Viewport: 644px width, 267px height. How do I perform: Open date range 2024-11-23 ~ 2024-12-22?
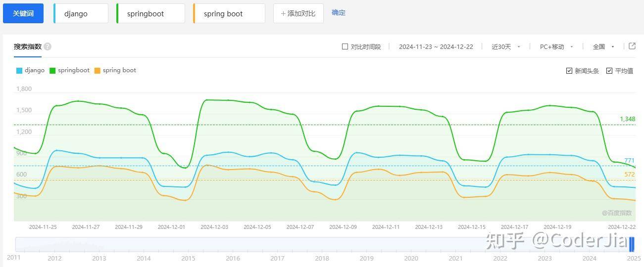(x=436, y=46)
